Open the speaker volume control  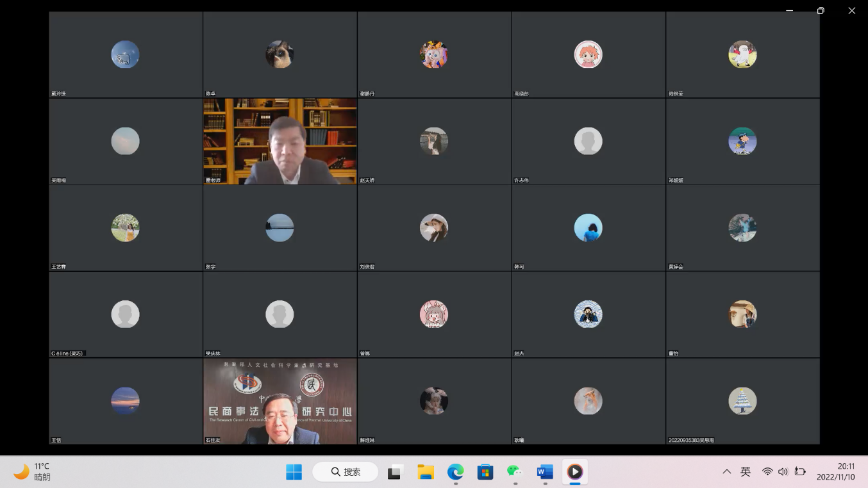(783, 472)
